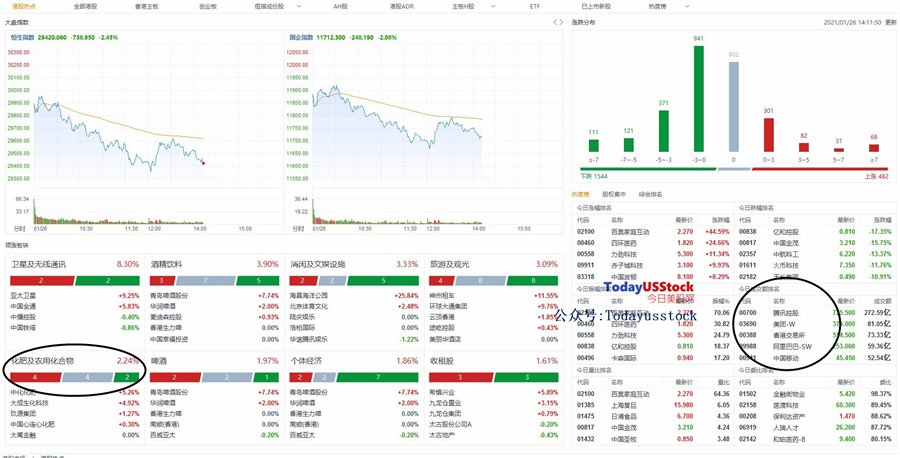Select 分时 under the 恒生指数 chart

tap(20, 228)
